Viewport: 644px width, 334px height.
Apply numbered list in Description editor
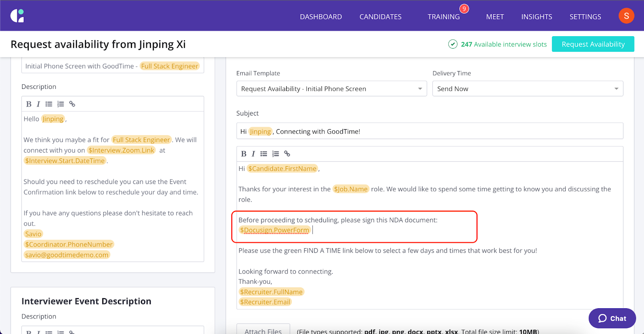(x=60, y=104)
